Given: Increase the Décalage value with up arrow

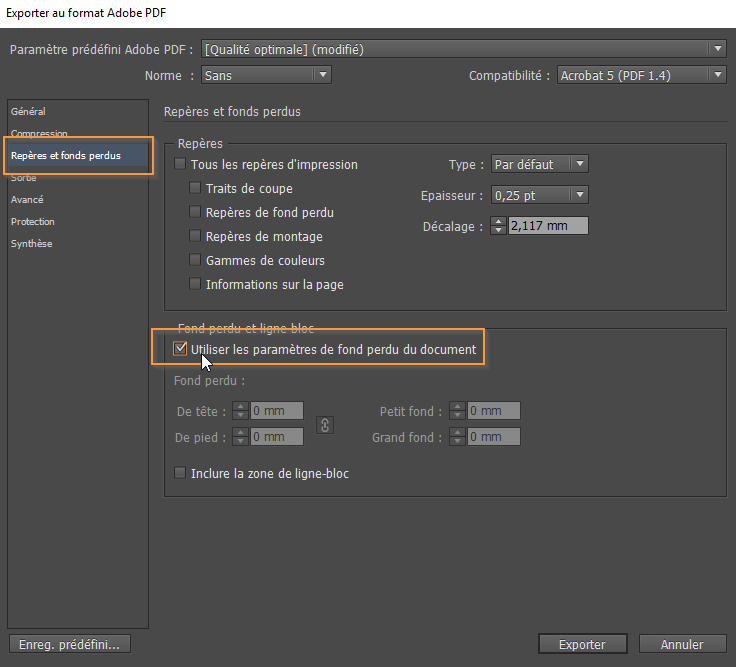Looking at the screenshot, I should [x=498, y=222].
